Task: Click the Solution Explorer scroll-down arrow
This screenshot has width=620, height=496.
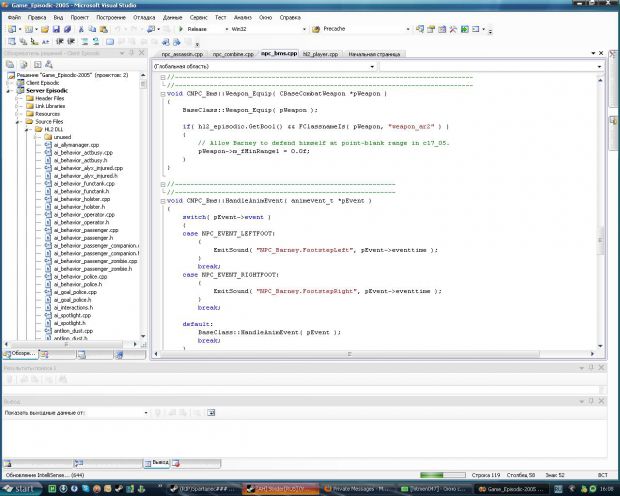Action: (143, 336)
